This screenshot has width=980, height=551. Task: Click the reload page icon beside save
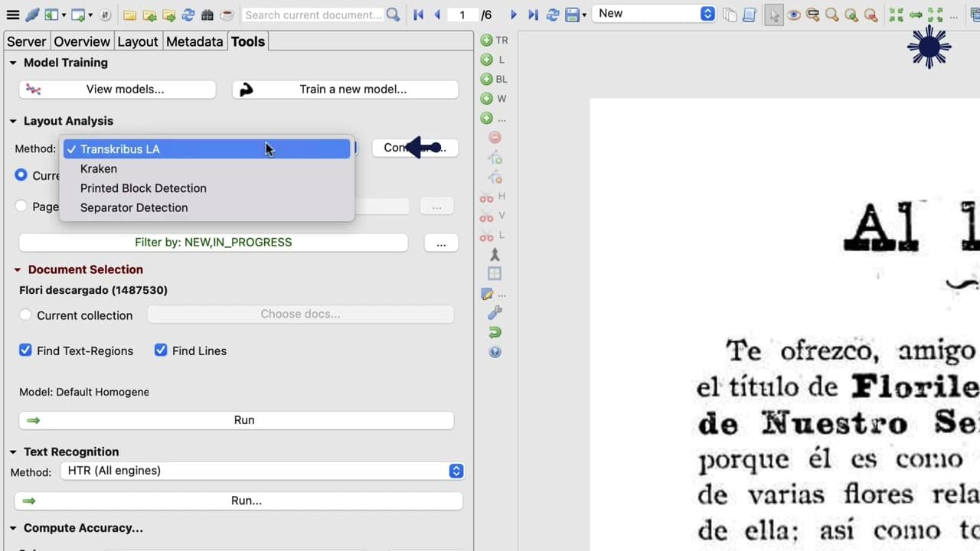(552, 15)
